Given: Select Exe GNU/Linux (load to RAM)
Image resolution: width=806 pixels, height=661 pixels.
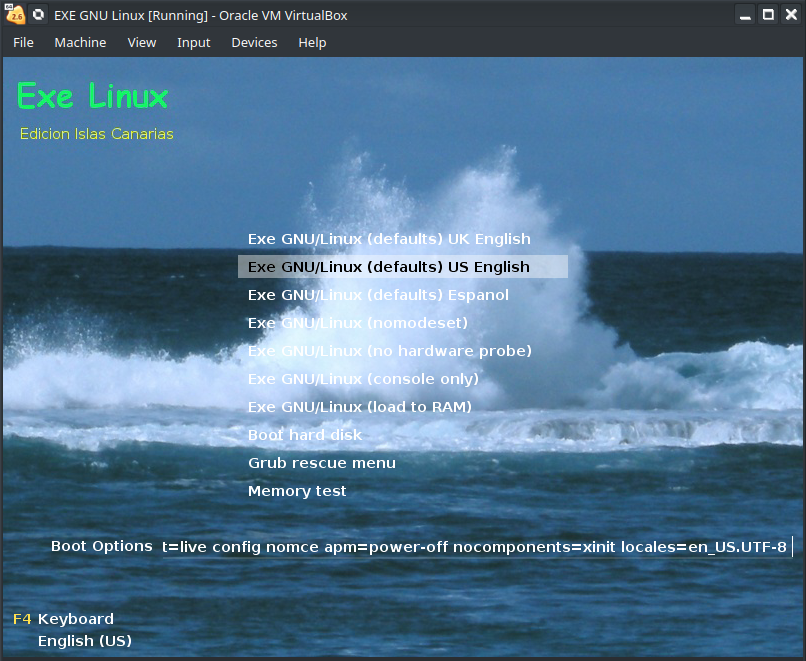Looking at the screenshot, I should pos(360,407).
